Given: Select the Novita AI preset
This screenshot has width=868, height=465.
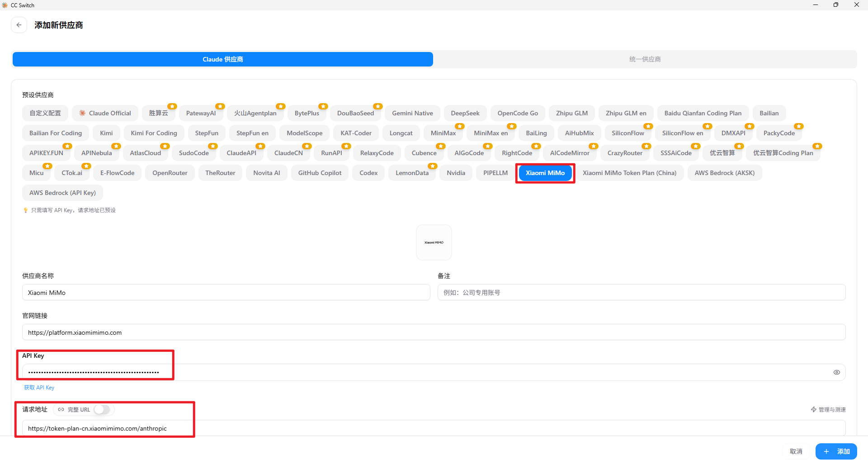Looking at the screenshot, I should coord(267,173).
